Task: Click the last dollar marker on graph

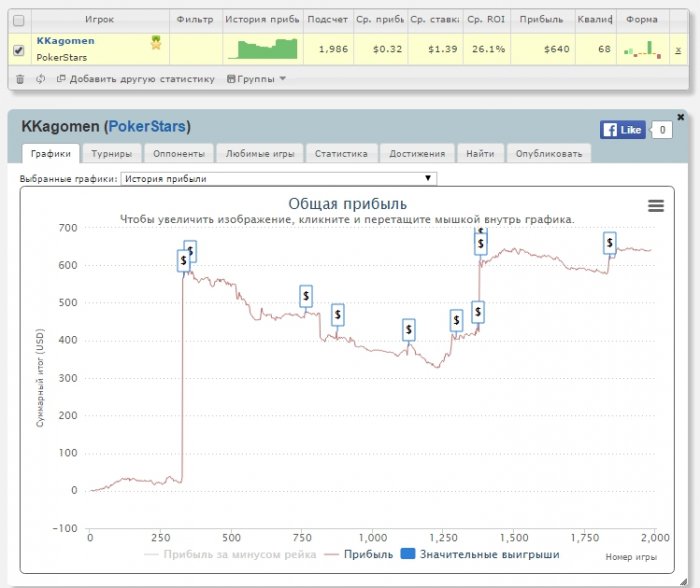Action: (609, 242)
